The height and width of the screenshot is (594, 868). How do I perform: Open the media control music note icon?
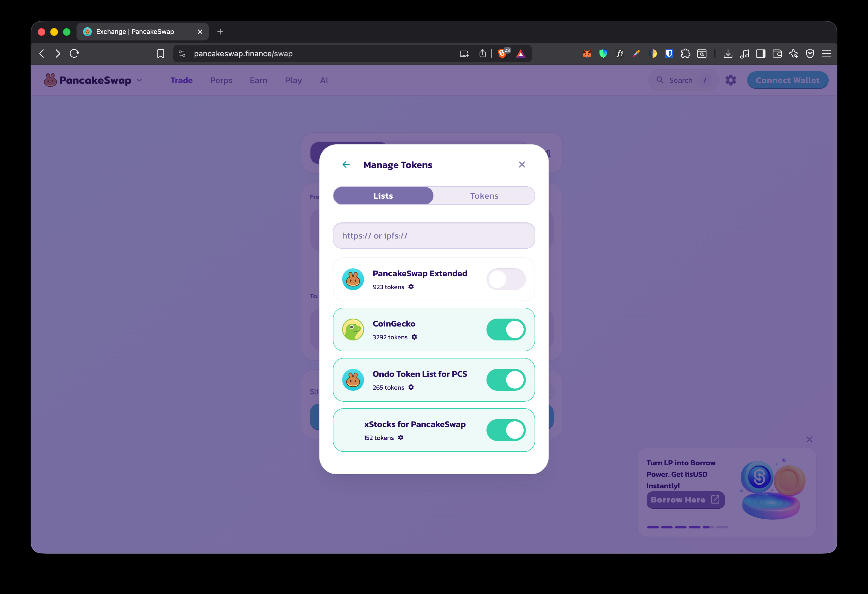744,54
